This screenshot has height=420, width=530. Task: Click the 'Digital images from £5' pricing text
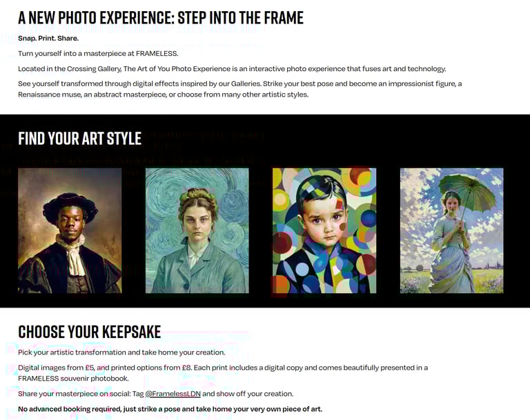point(222,368)
